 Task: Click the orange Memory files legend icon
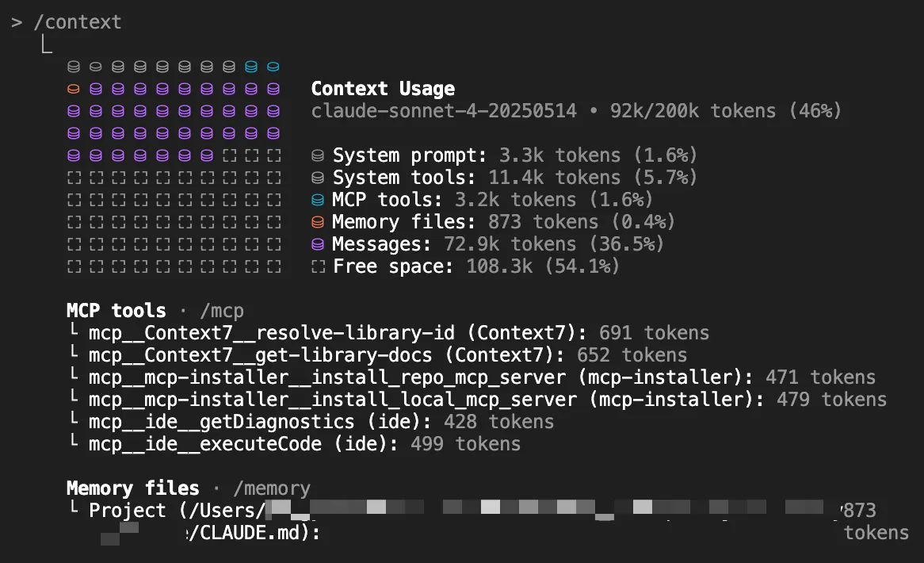[x=318, y=222]
